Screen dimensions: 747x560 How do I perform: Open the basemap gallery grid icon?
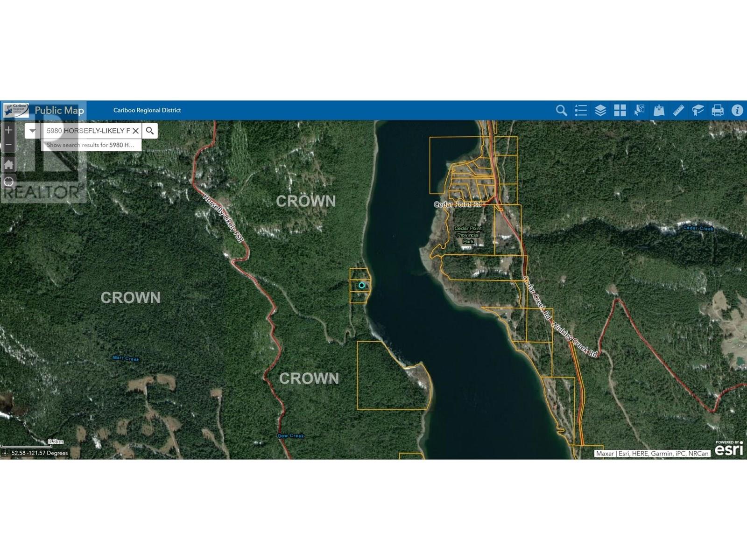(620, 111)
